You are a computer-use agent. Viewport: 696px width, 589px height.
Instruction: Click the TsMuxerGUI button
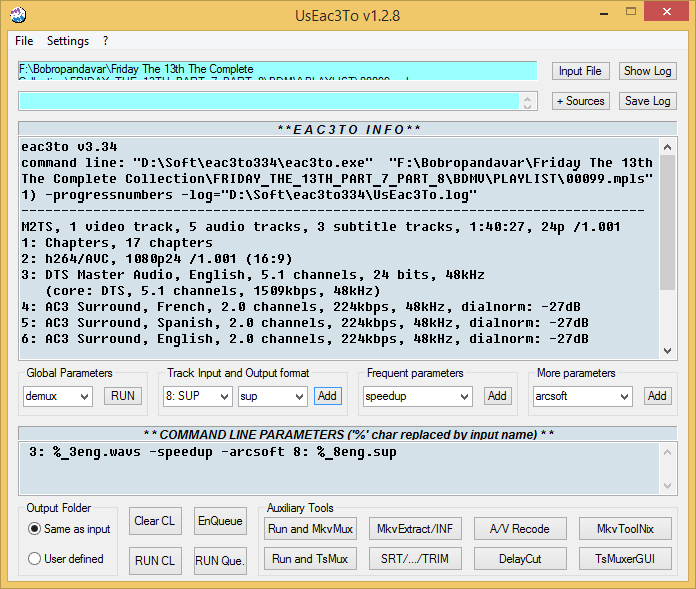pos(625,559)
